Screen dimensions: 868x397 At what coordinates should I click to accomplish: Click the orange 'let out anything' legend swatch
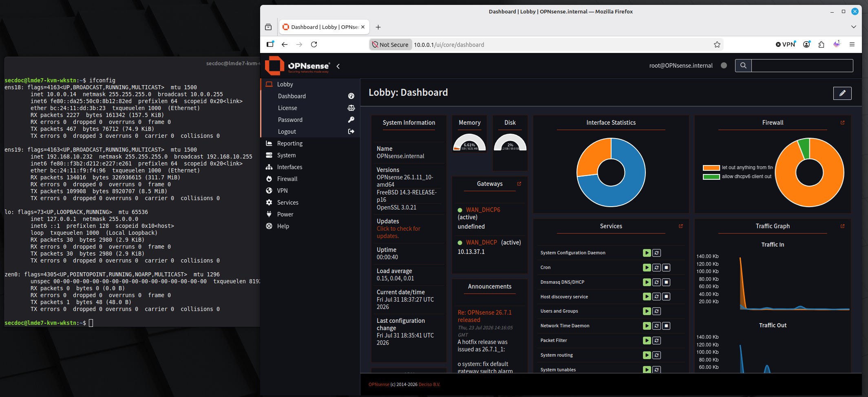711,168
